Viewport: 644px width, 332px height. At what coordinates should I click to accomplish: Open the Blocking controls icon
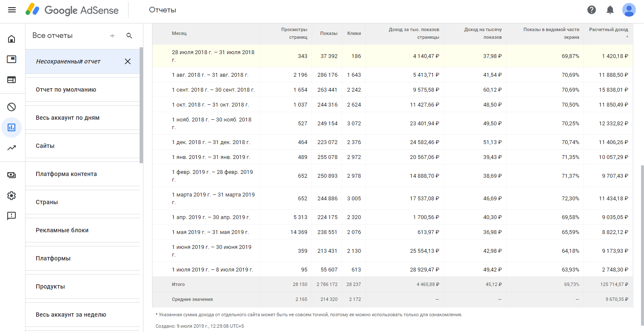click(x=11, y=107)
